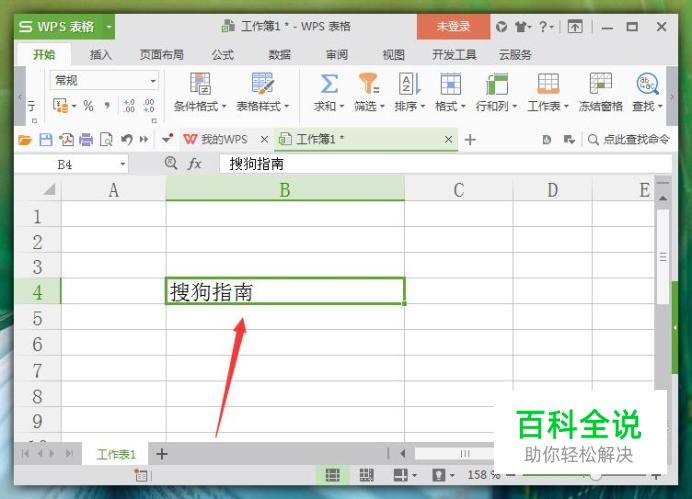Add a new document tab with plus

[470, 140]
